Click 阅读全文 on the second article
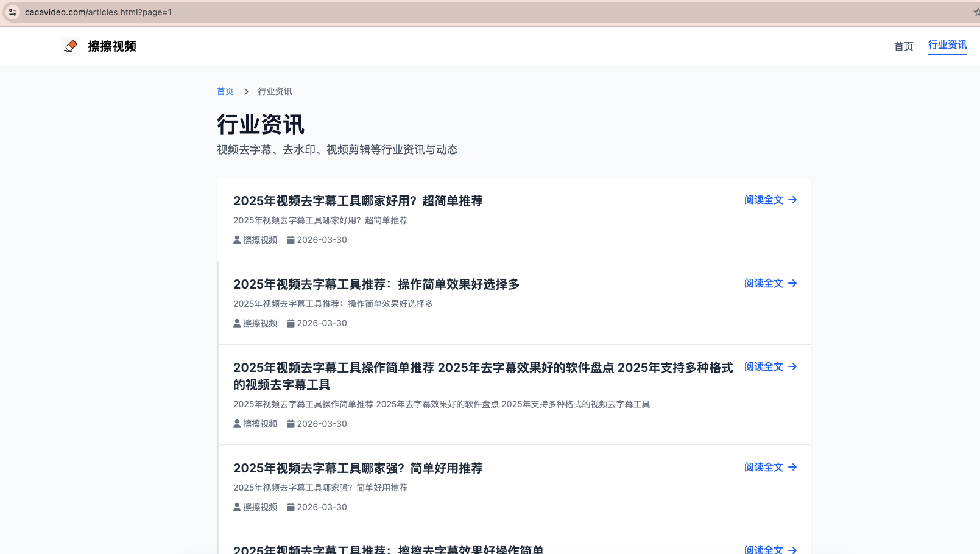 tap(763, 282)
